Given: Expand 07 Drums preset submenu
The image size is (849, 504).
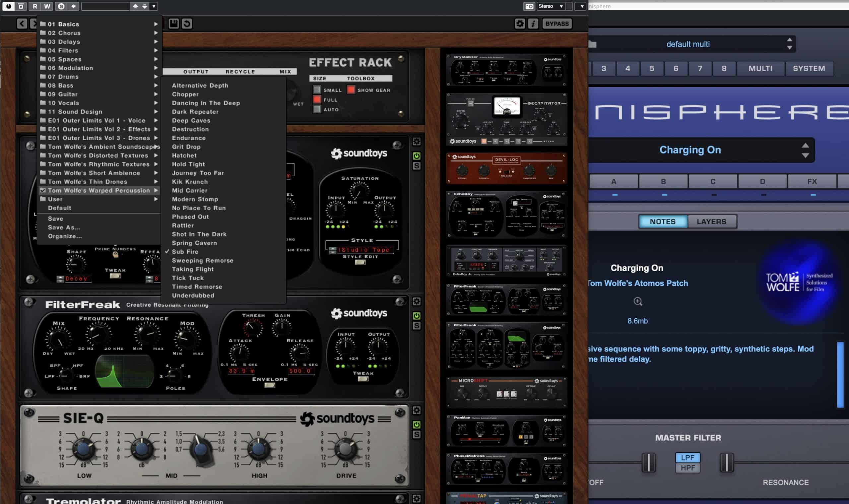Looking at the screenshot, I should tap(98, 76).
